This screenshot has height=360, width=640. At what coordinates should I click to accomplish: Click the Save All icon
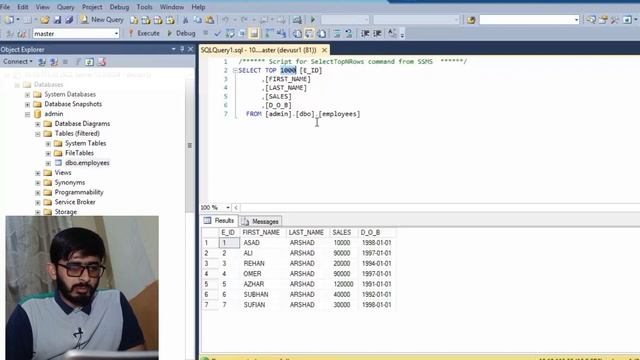(69, 20)
